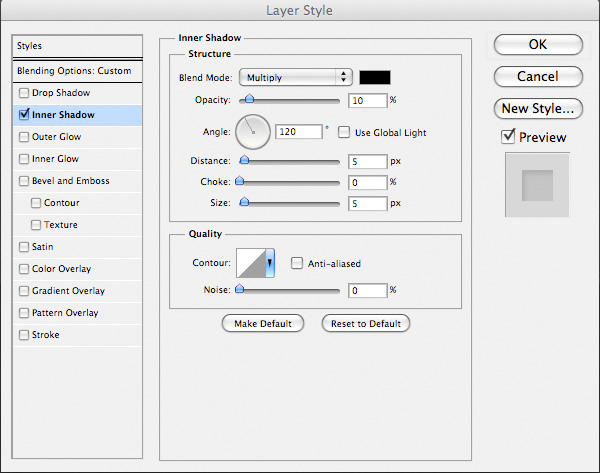Viewport: 600px width, 473px height.
Task: Click the black shadow color swatch
Action: pos(375,77)
